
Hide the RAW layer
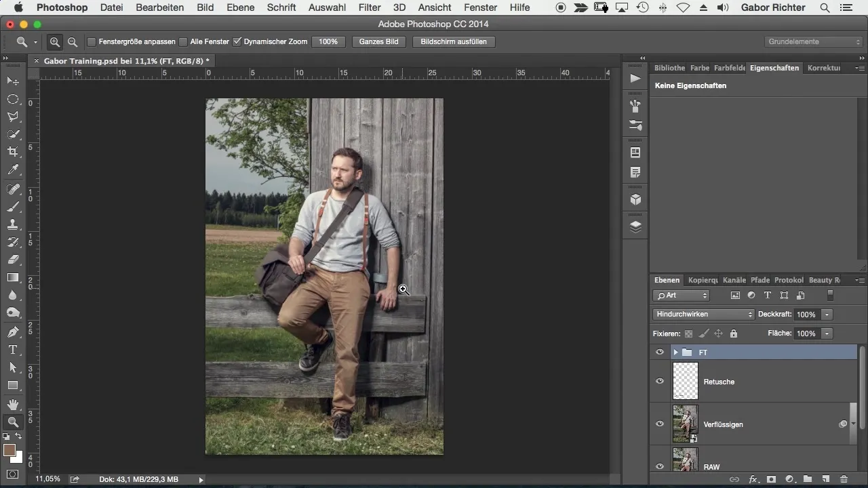[x=659, y=466]
